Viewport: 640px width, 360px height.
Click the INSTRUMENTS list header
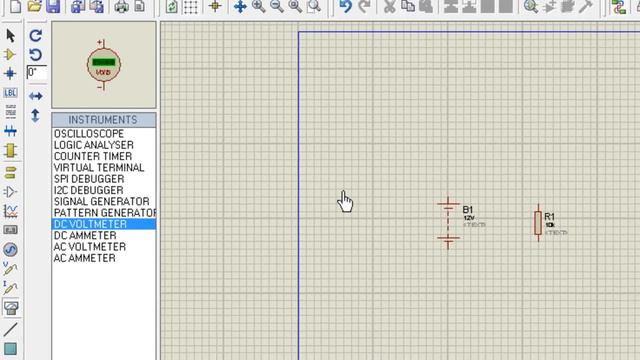tap(104, 120)
